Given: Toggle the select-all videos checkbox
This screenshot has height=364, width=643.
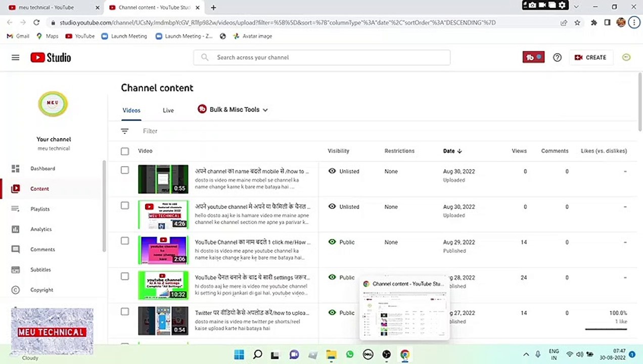Looking at the screenshot, I should pos(125,151).
